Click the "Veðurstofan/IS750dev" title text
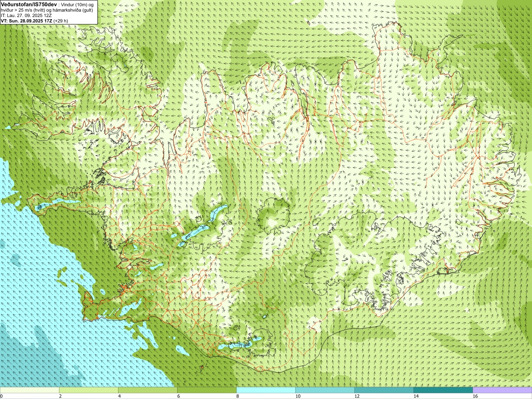 29,4
